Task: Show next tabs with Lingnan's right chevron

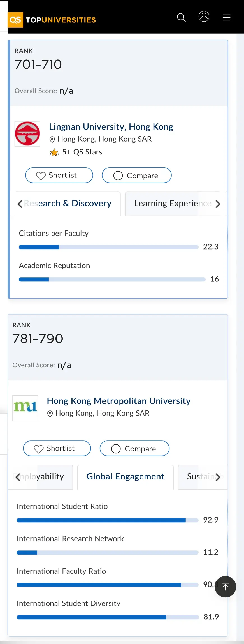Action: coord(218,204)
